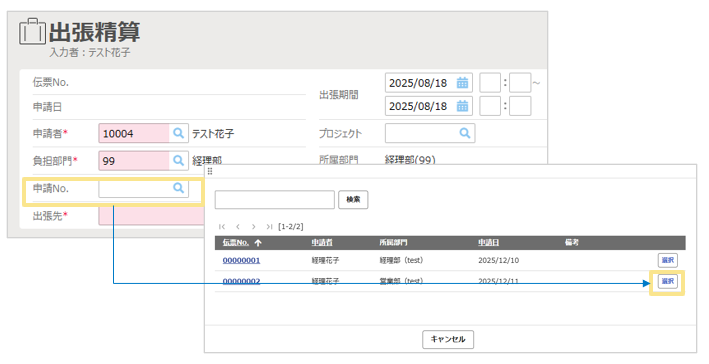Open 申請No. lookup magnifier icon

click(x=179, y=188)
